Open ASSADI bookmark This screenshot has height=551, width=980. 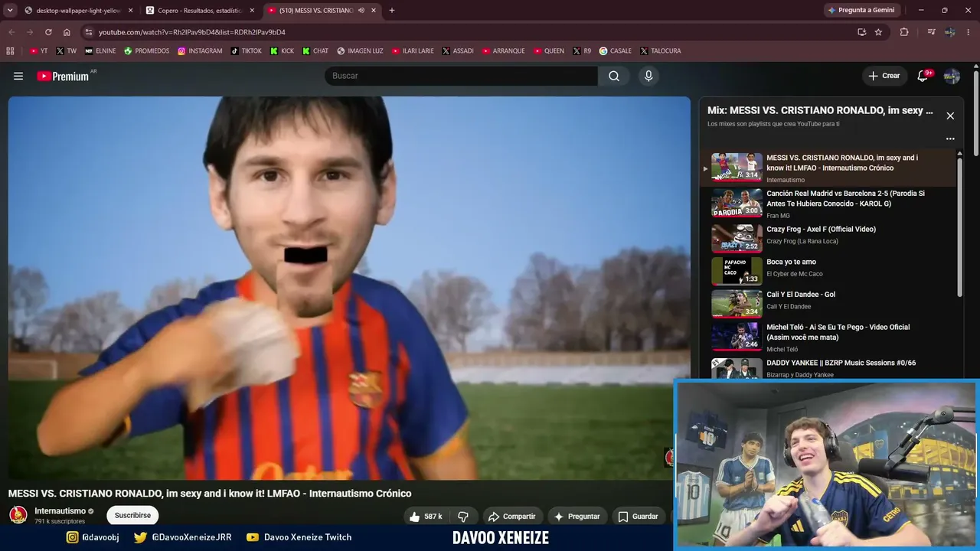click(x=458, y=51)
